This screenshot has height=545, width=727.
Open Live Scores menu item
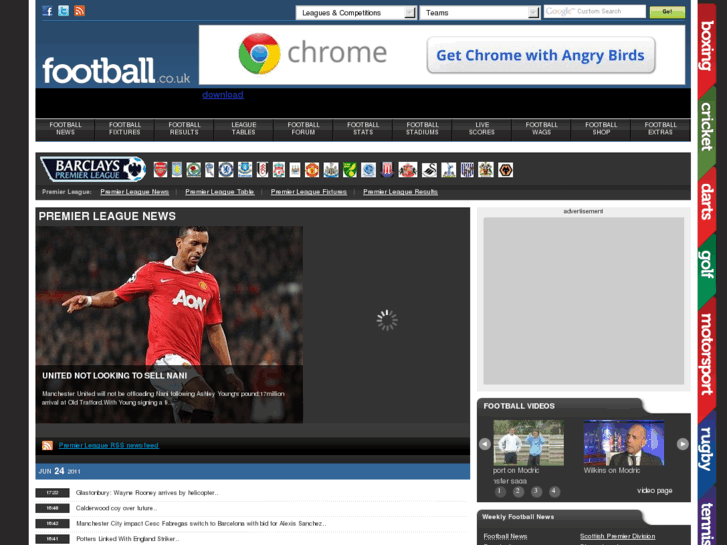point(482,128)
